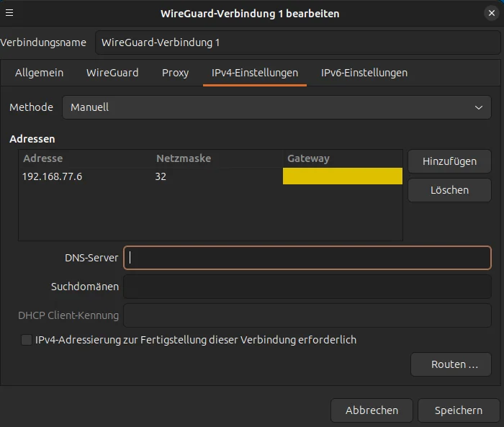The height and width of the screenshot is (427, 504).
Task: Open the Manuell method combo box
Action: [276, 107]
